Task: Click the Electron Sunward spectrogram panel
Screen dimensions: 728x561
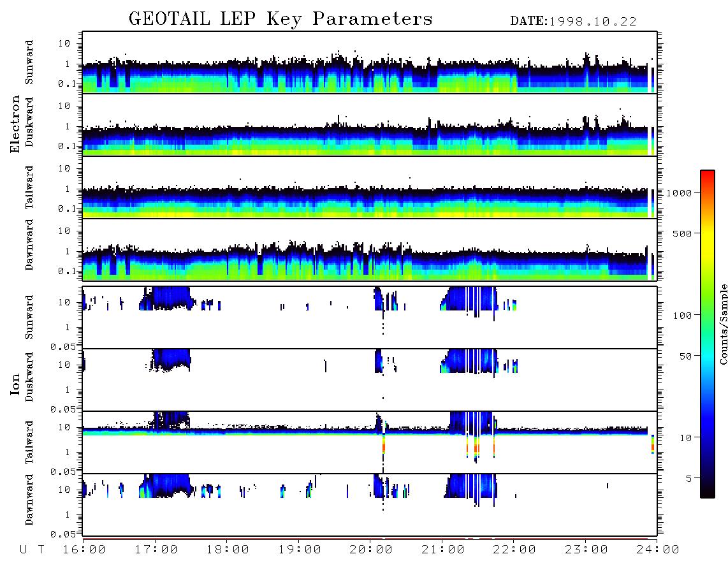Action: [x=370, y=62]
